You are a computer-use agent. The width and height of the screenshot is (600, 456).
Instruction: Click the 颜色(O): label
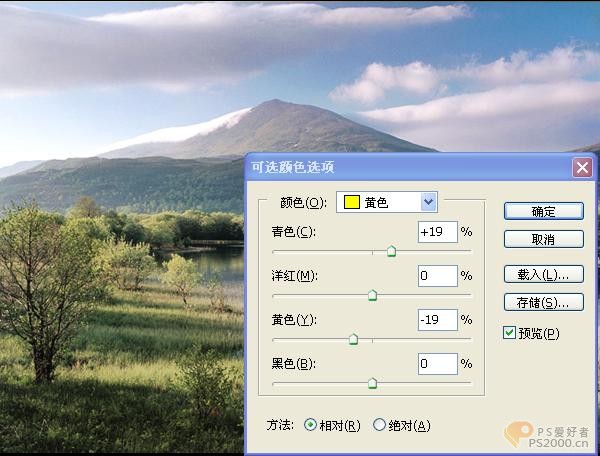[303, 202]
